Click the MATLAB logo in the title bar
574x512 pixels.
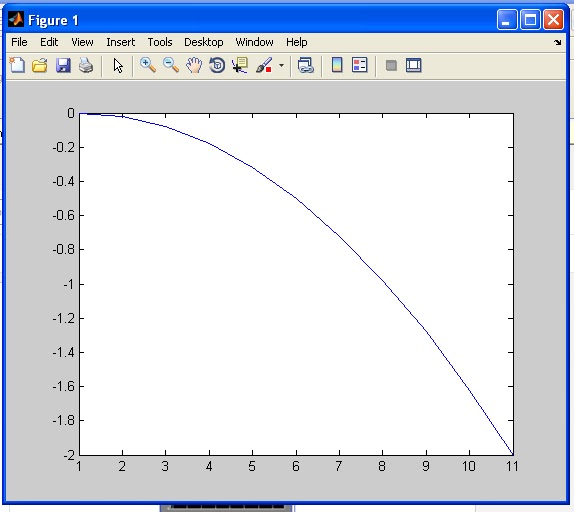16,19
